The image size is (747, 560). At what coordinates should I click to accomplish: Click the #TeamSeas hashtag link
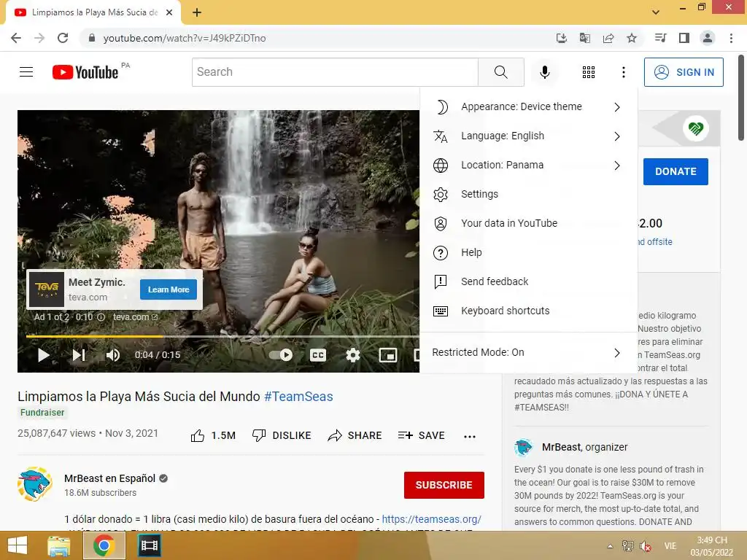point(298,396)
